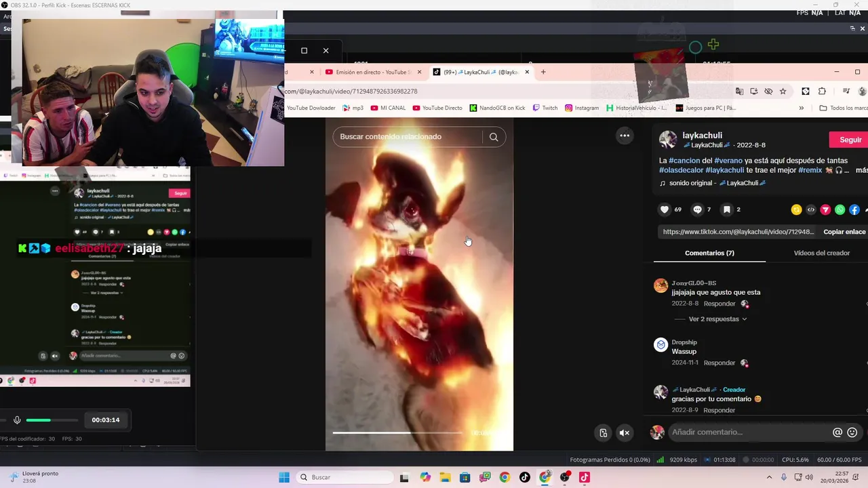
Task: Open the NandoGCB on Kick bookmark
Action: [497, 108]
